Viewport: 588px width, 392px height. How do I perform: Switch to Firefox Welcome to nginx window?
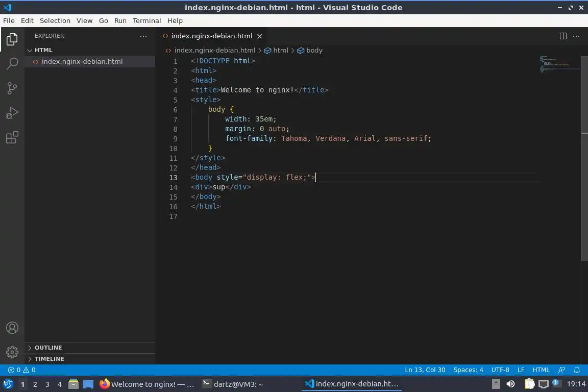tap(147, 384)
